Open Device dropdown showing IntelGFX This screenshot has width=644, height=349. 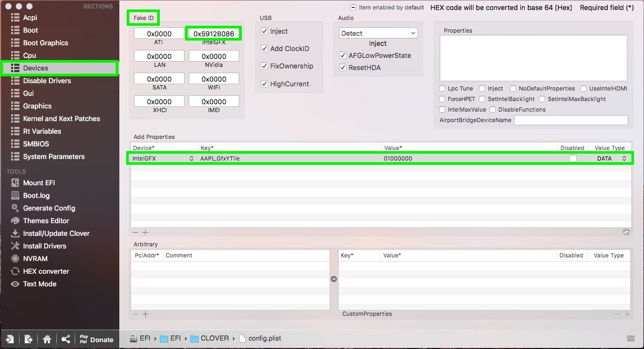pos(163,158)
